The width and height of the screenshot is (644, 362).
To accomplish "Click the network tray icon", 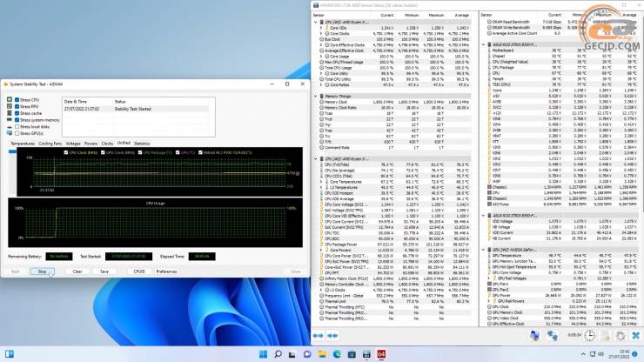I will [593, 354].
